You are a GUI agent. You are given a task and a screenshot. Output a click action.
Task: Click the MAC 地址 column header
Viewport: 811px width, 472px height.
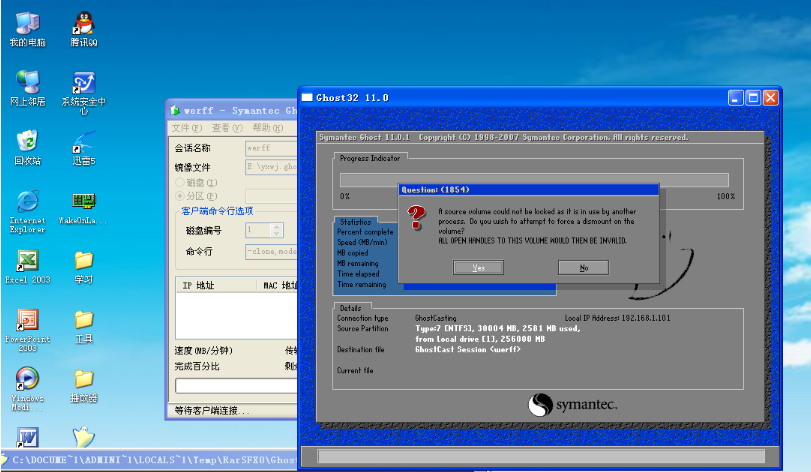(278, 285)
